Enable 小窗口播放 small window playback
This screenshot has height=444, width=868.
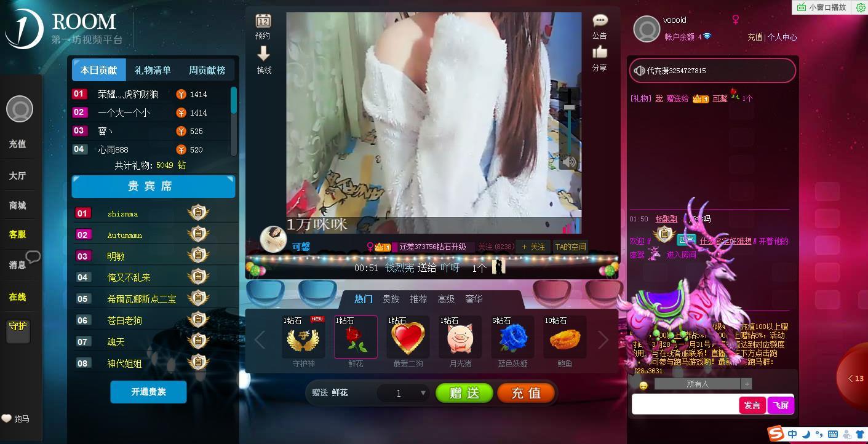pos(822,7)
